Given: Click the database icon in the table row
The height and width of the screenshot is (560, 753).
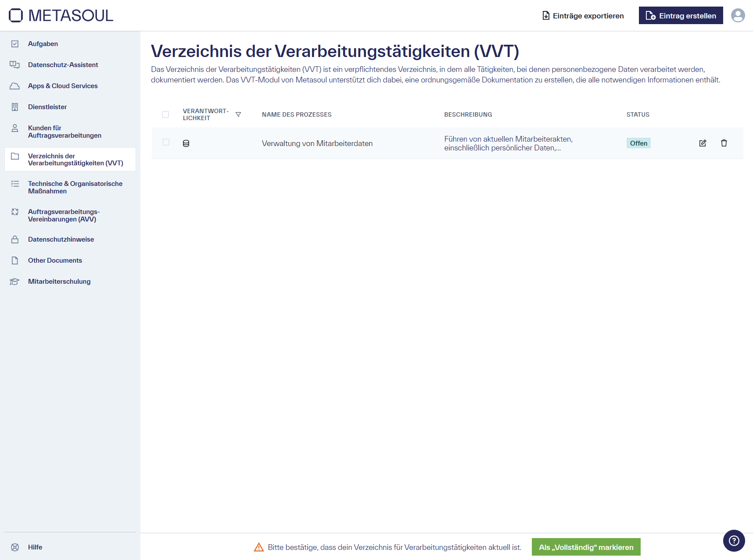Looking at the screenshot, I should pos(186,143).
